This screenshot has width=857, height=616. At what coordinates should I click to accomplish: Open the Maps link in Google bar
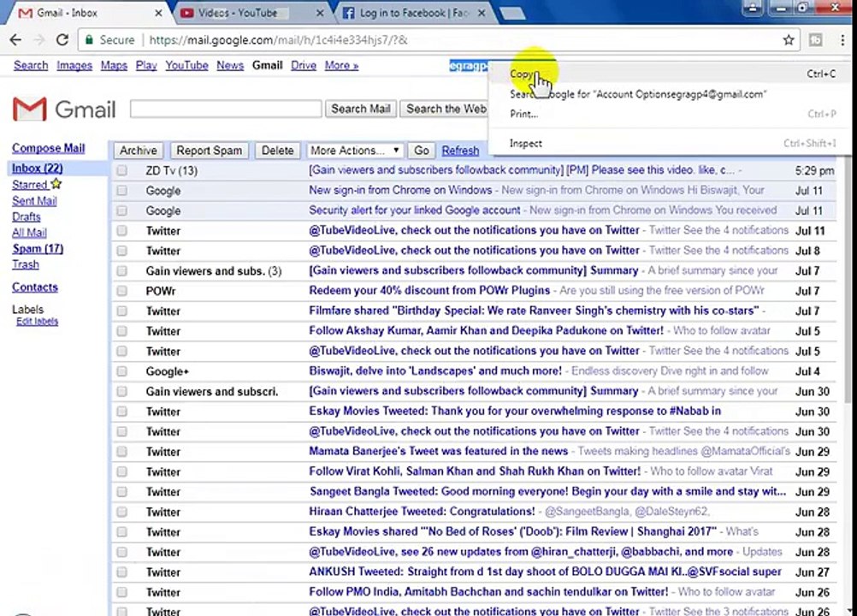click(x=114, y=66)
